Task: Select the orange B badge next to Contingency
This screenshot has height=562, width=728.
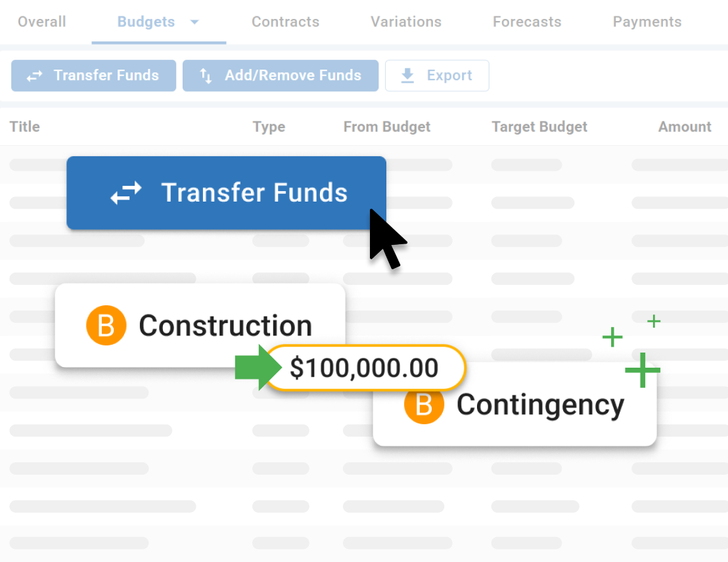Action: 424,405
